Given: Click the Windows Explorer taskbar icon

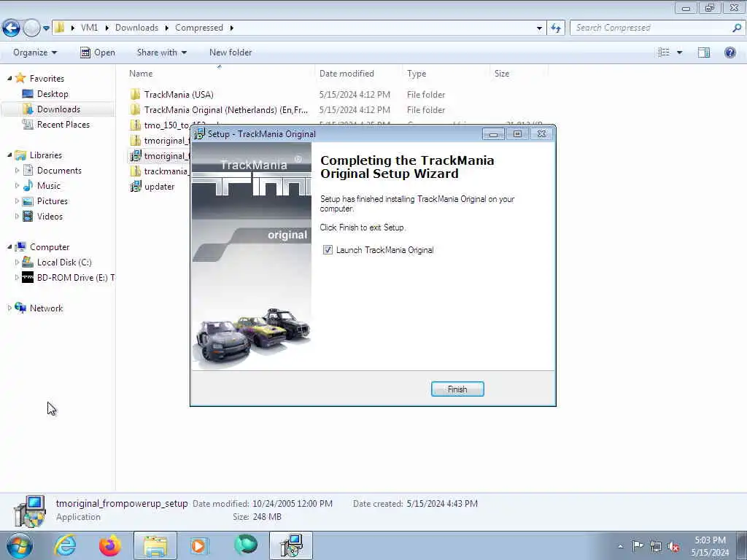Looking at the screenshot, I should click(x=155, y=545).
